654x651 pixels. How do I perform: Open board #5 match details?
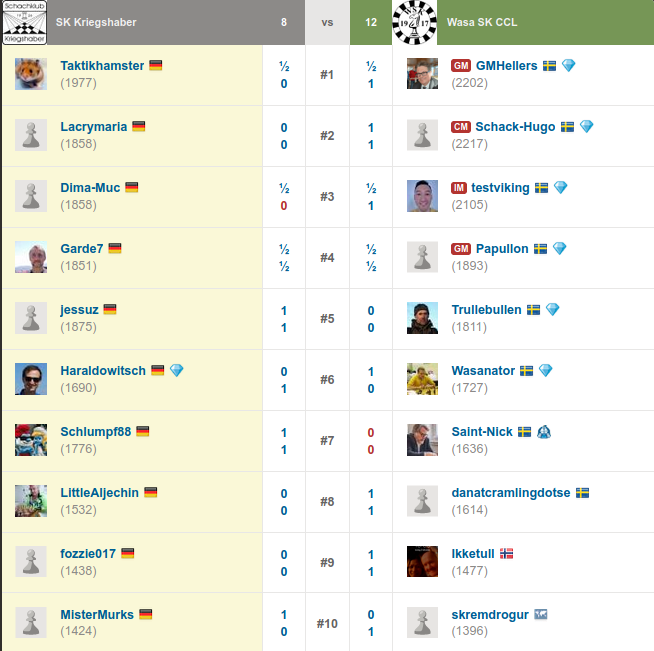click(x=327, y=319)
